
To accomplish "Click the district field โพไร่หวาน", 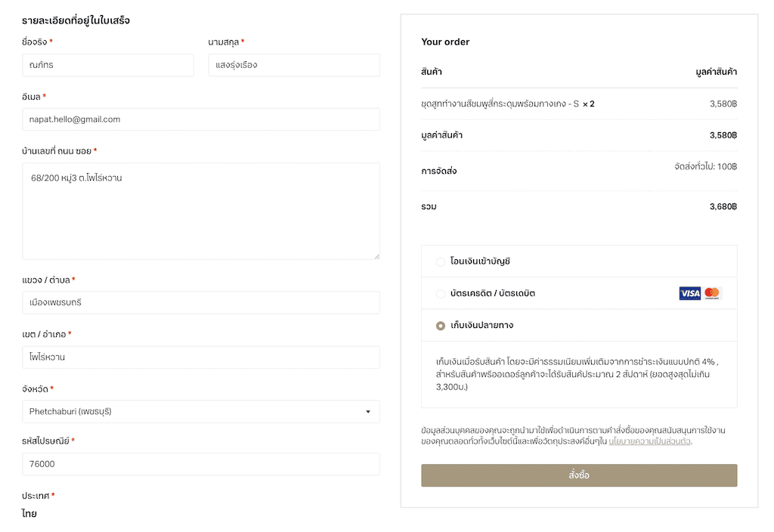I will 201,357.
